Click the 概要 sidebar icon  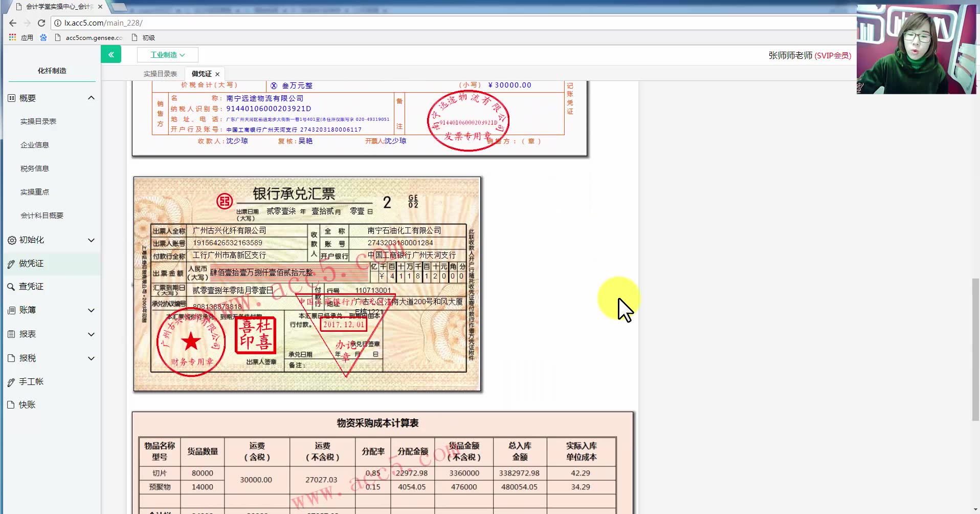pos(11,98)
